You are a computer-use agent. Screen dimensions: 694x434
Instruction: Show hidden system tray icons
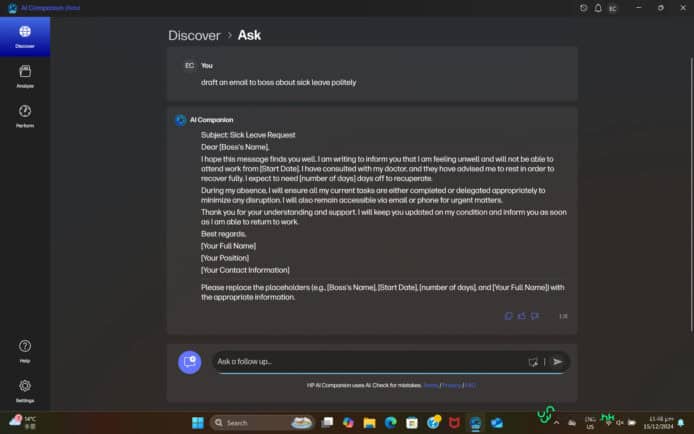point(556,423)
